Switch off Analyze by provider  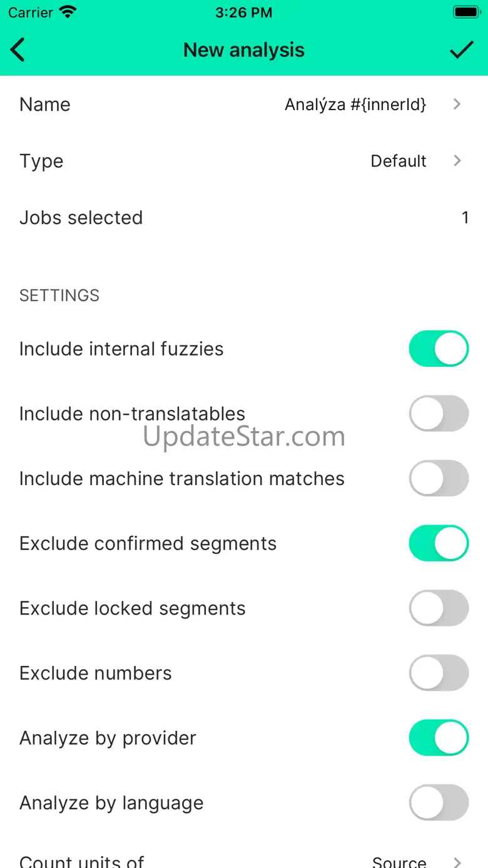pyautogui.click(x=439, y=738)
